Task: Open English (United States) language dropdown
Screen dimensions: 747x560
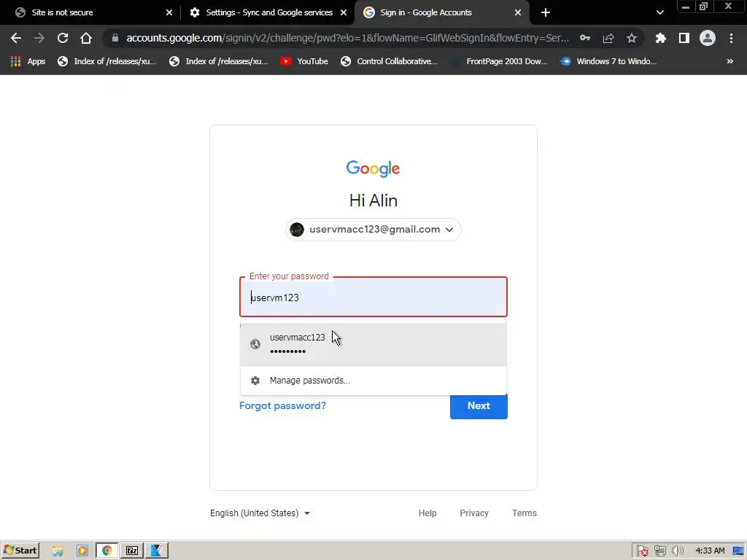Action: pos(260,513)
